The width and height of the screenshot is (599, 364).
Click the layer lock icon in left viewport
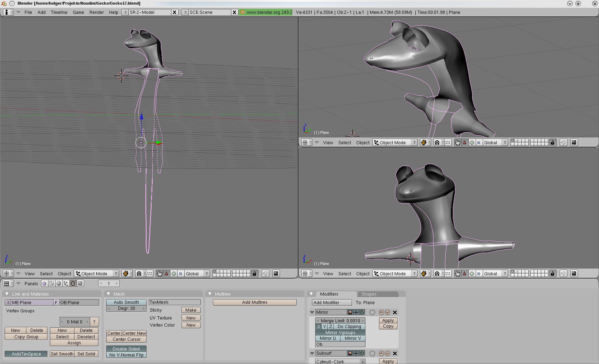pos(254,274)
